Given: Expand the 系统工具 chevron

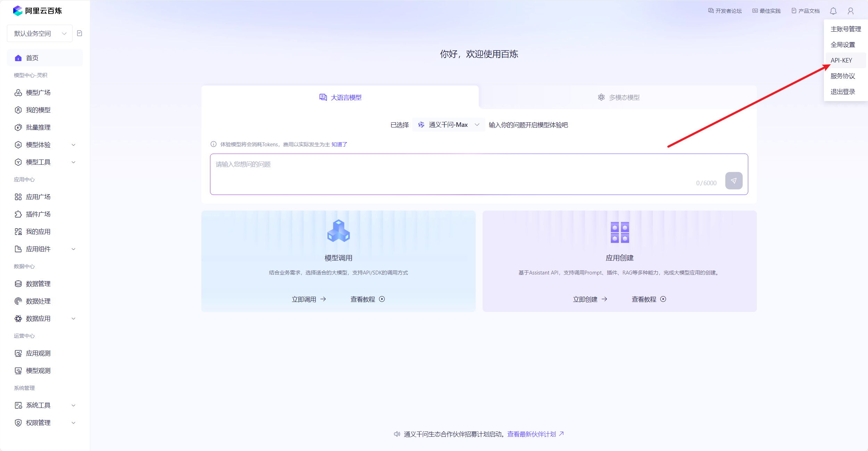Looking at the screenshot, I should tap(74, 405).
